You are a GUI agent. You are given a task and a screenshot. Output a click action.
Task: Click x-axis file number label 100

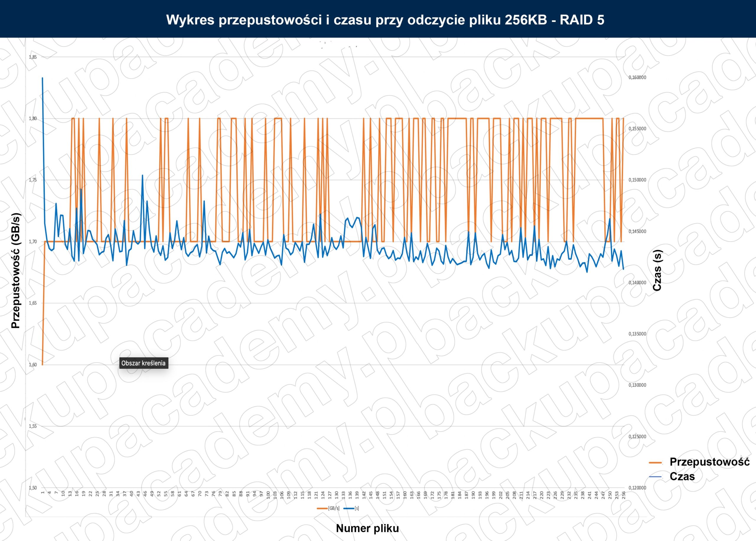point(268,494)
